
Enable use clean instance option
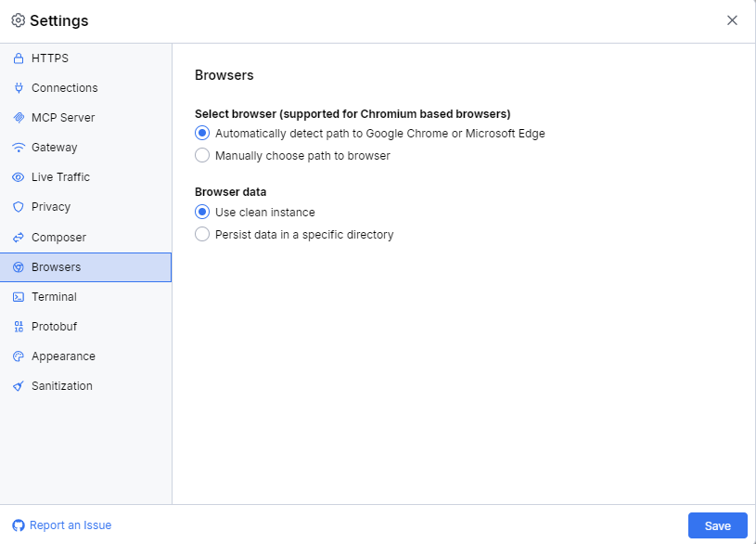[202, 212]
